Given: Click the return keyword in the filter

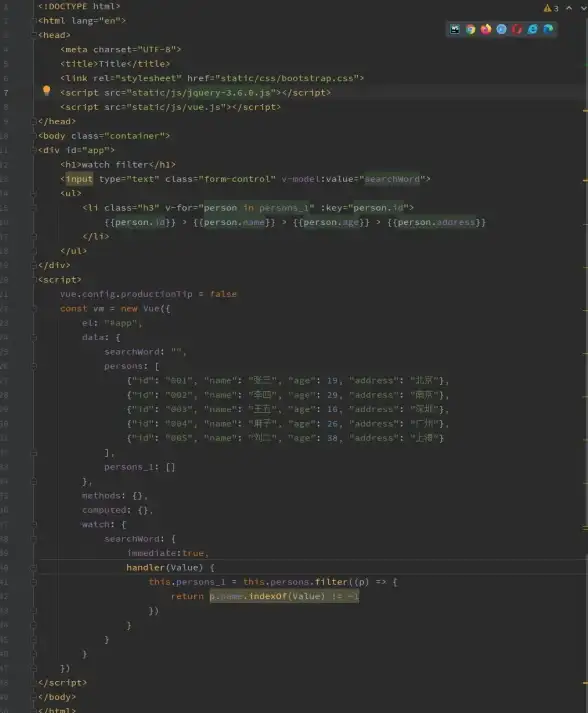Looking at the screenshot, I should tap(187, 597).
